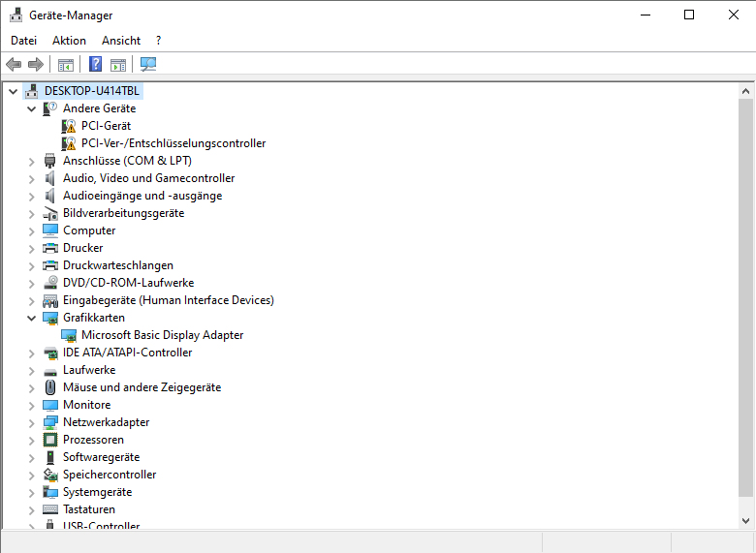The height and width of the screenshot is (553, 756).
Task: Click the Forward arrow toolbar icon
Action: pyautogui.click(x=36, y=64)
